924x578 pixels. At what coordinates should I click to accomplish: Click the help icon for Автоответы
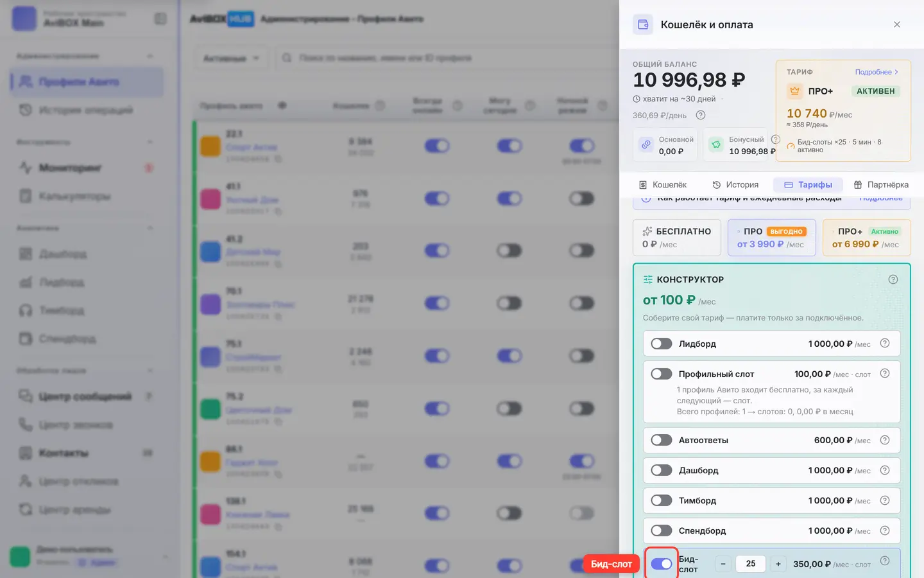(885, 440)
